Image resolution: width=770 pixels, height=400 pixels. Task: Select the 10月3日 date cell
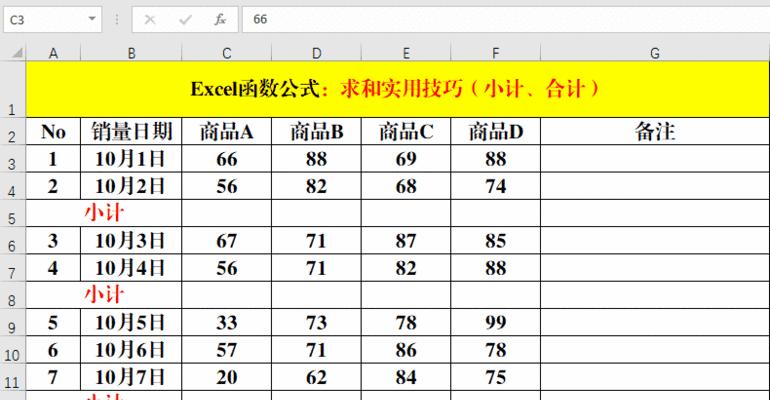tap(131, 240)
